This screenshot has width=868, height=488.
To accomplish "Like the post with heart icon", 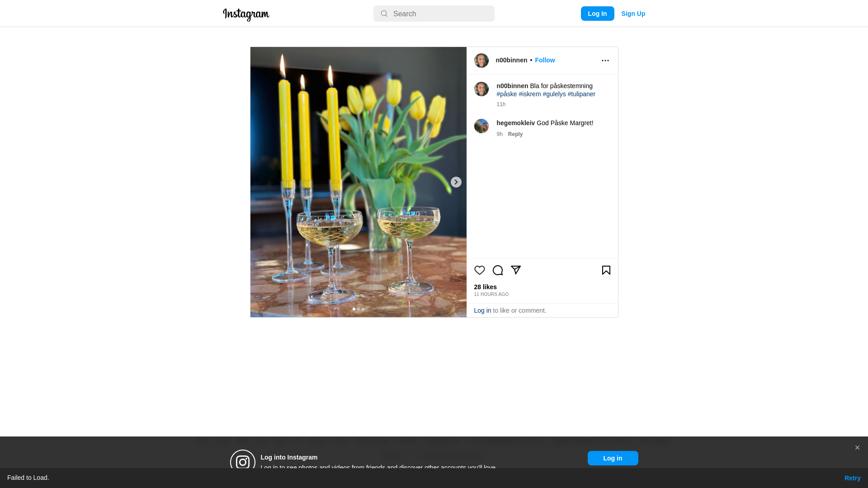I will [479, 270].
